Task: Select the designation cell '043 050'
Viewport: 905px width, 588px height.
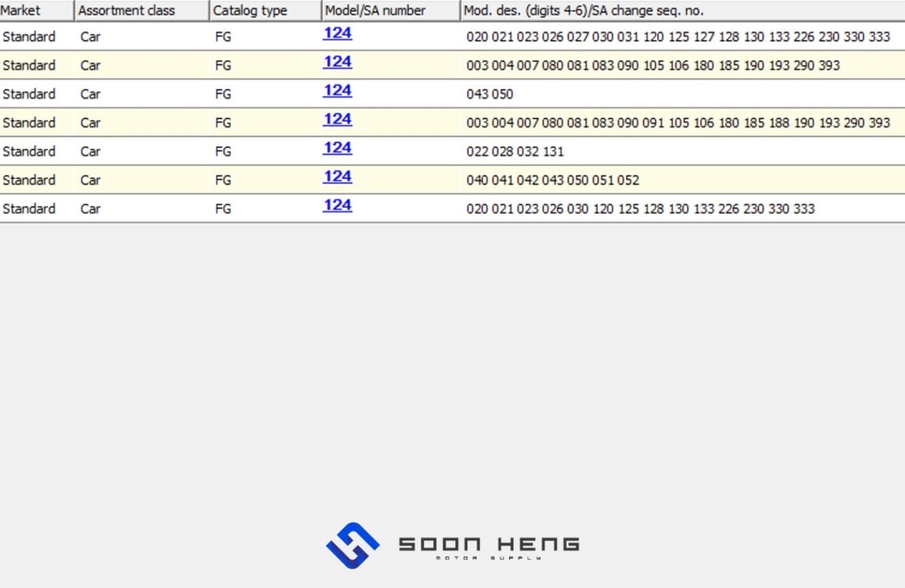Action: [490, 94]
